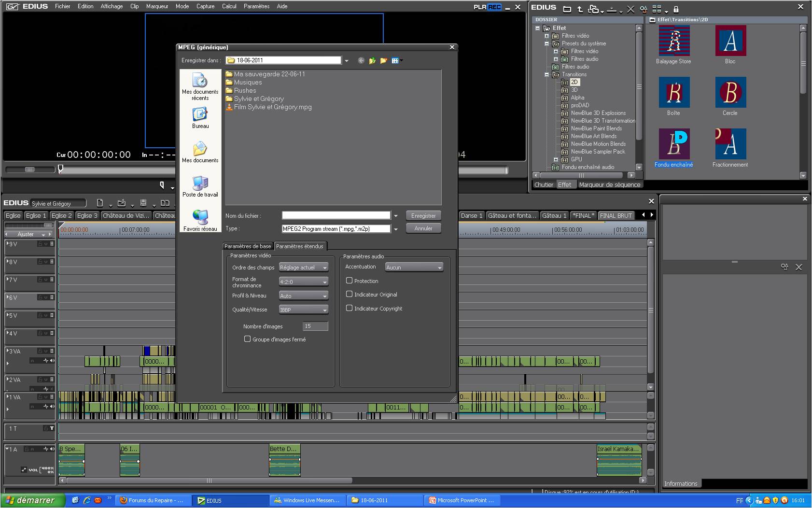
Task: Mute audio speaker on track 1A
Action: (52, 449)
